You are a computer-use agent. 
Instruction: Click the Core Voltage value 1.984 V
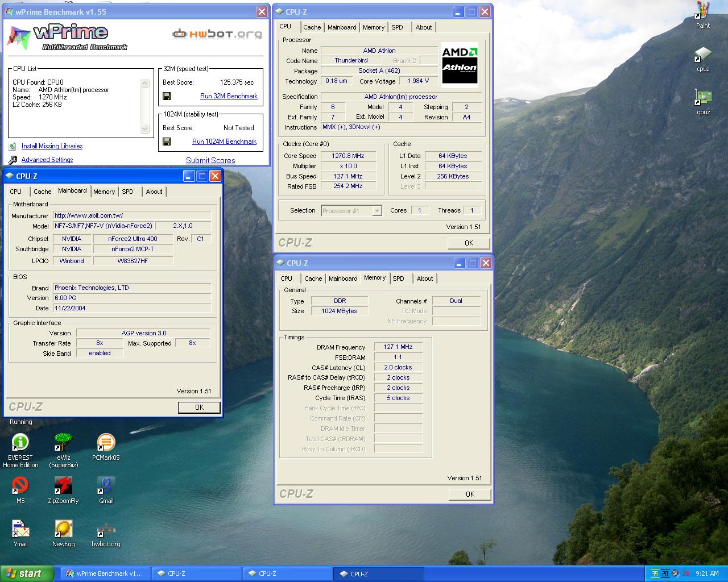(418, 81)
